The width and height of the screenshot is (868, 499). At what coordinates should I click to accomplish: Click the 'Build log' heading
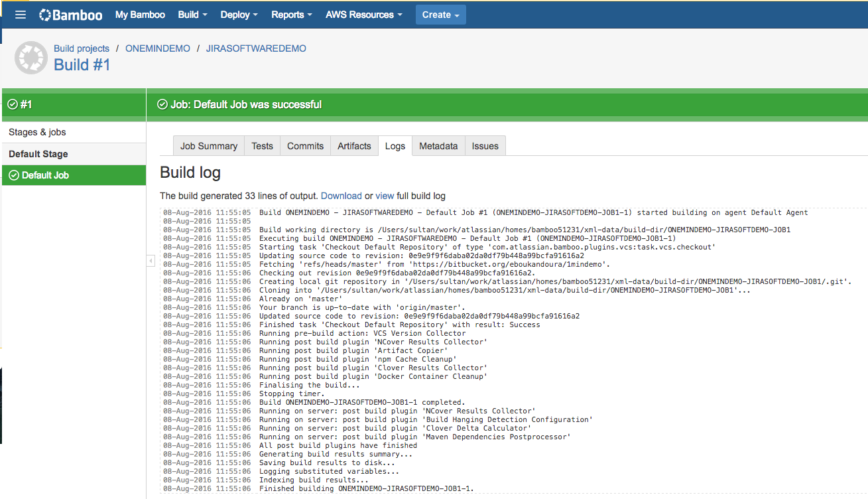[190, 173]
